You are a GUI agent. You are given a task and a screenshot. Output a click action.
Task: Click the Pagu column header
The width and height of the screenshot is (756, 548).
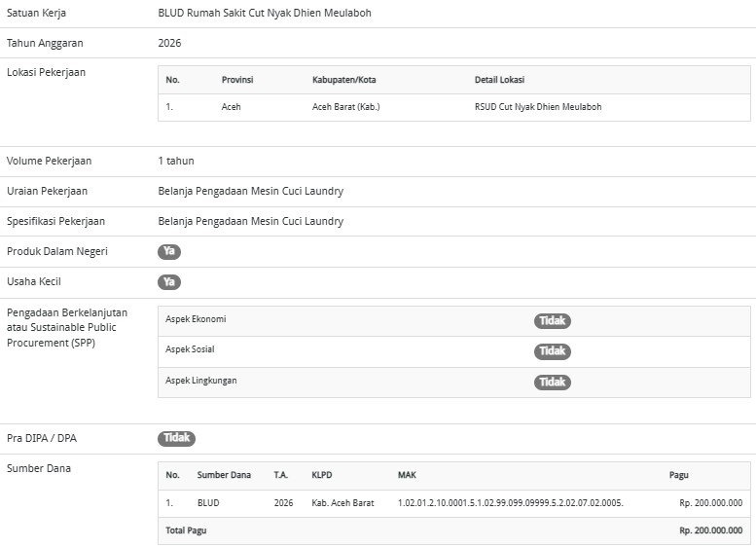(x=678, y=475)
